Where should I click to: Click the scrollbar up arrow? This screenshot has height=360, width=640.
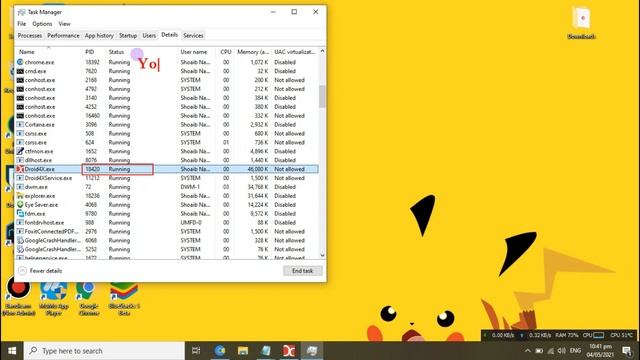click(322, 51)
